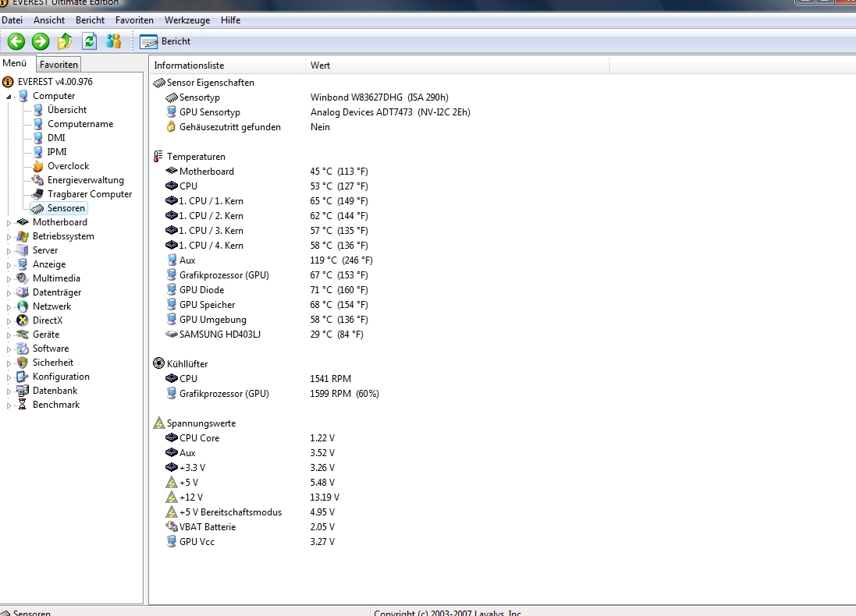Click the Sensortyp chip icon
Image resolution: width=856 pixels, height=616 pixels.
tap(172, 97)
